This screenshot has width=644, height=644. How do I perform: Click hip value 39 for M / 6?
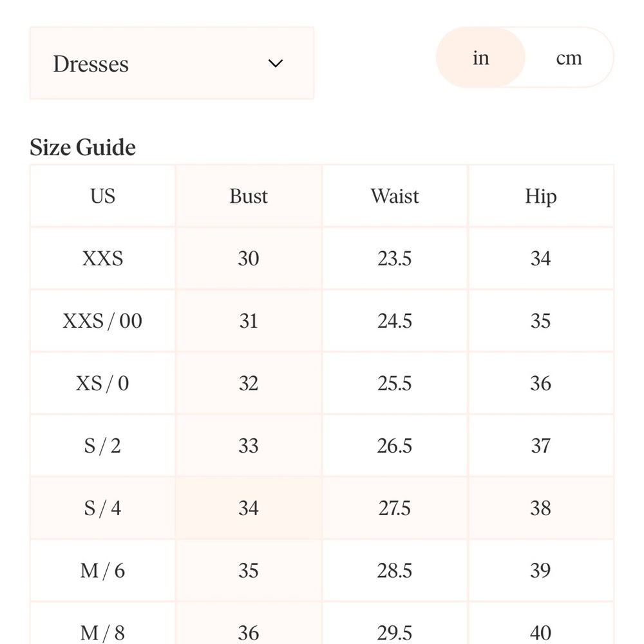(540, 571)
